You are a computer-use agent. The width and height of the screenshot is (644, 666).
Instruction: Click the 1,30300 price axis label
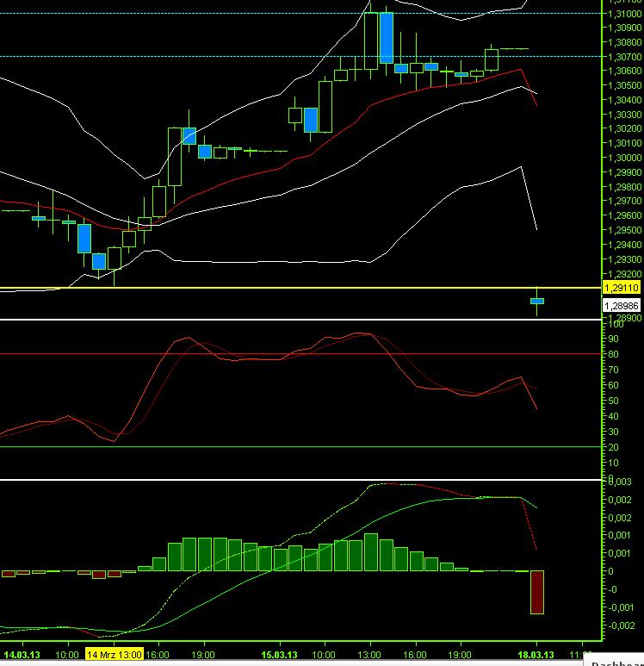(625, 115)
